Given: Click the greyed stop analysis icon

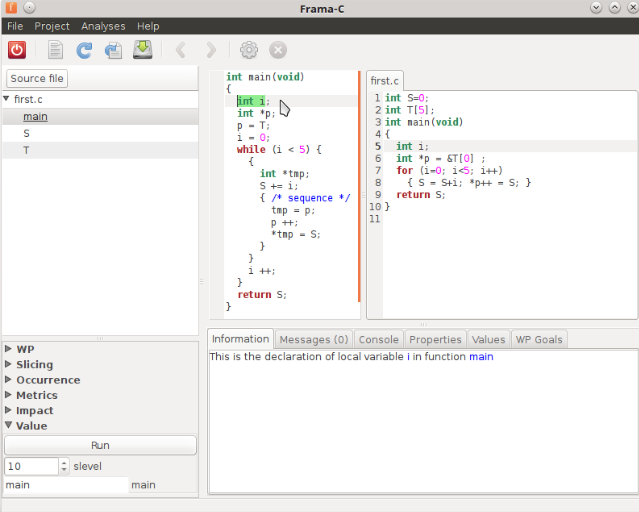Looking at the screenshot, I should 278,49.
